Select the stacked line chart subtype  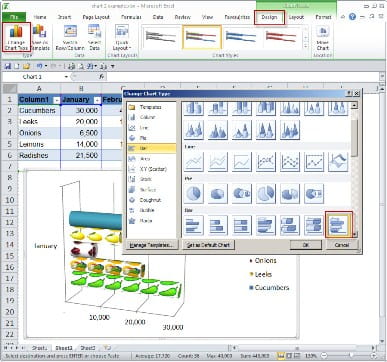click(x=218, y=162)
